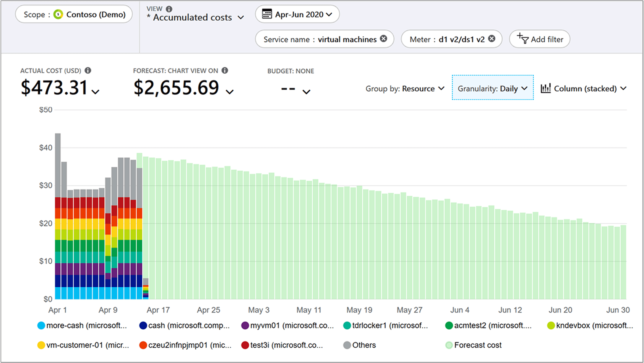The image size is (644, 363).
Task: Toggle Forecast cost legend item
Action: [473, 345]
